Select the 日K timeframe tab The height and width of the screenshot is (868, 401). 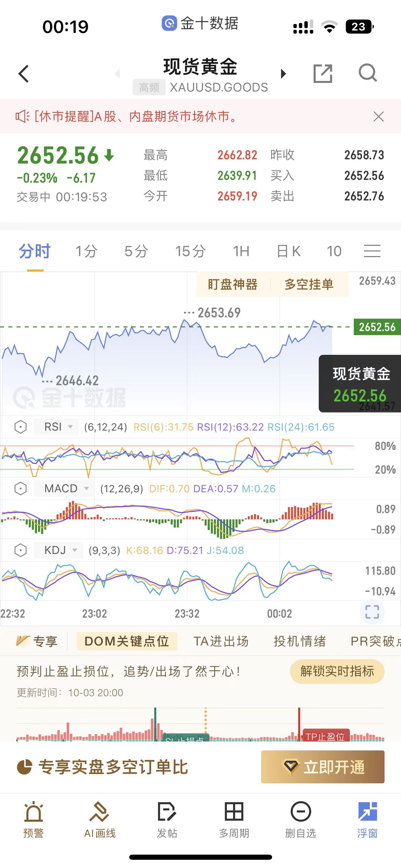tap(289, 251)
